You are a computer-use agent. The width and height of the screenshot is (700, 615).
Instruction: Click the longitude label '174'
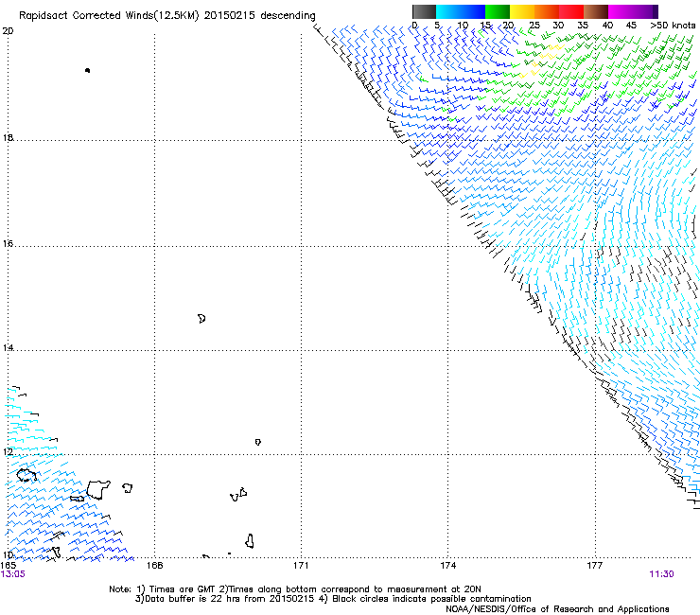click(447, 566)
